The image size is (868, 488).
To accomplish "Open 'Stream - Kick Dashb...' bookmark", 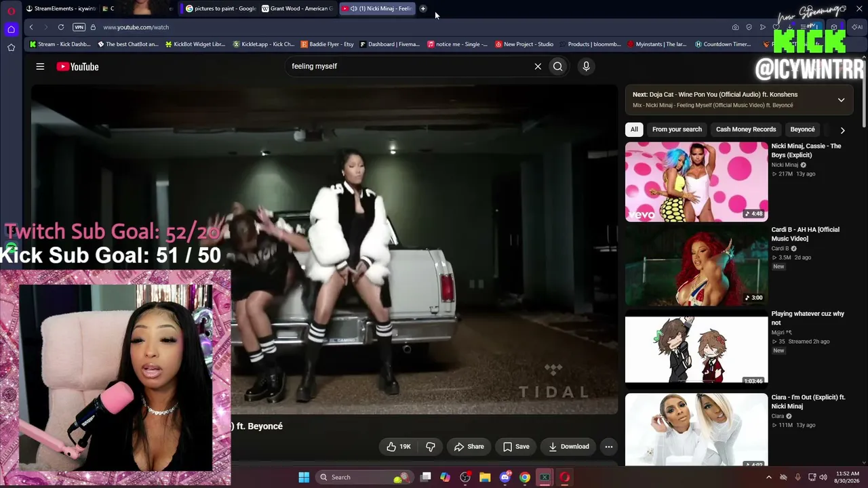I will tap(60, 44).
